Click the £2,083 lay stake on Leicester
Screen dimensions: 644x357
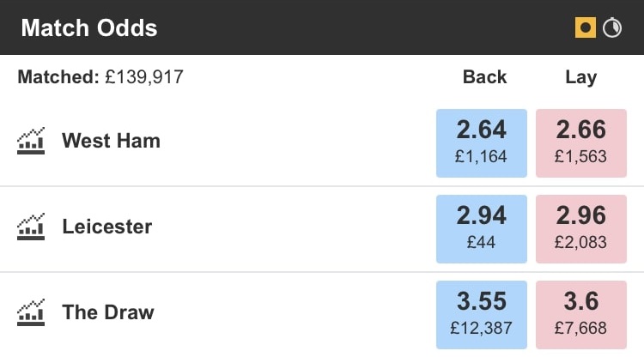pos(580,243)
